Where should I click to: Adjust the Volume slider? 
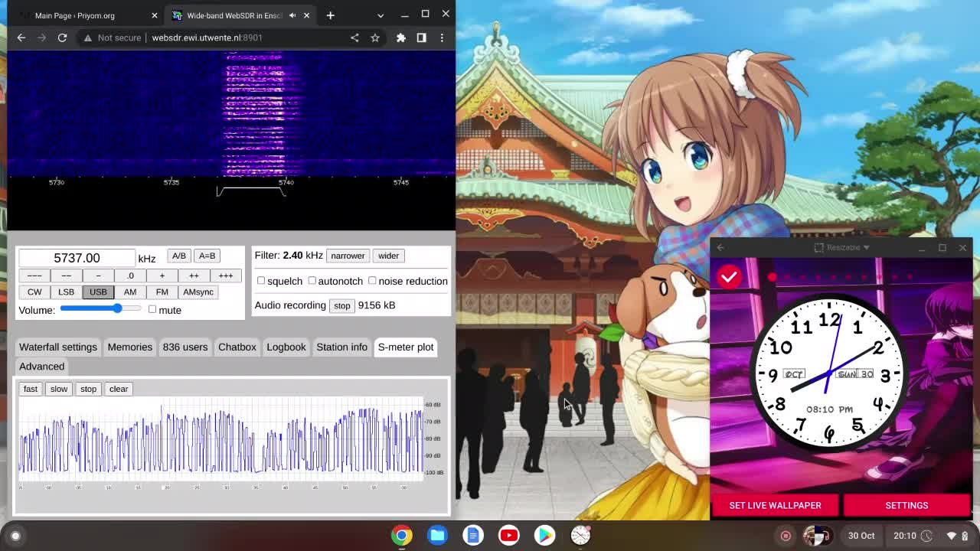point(100,308)
